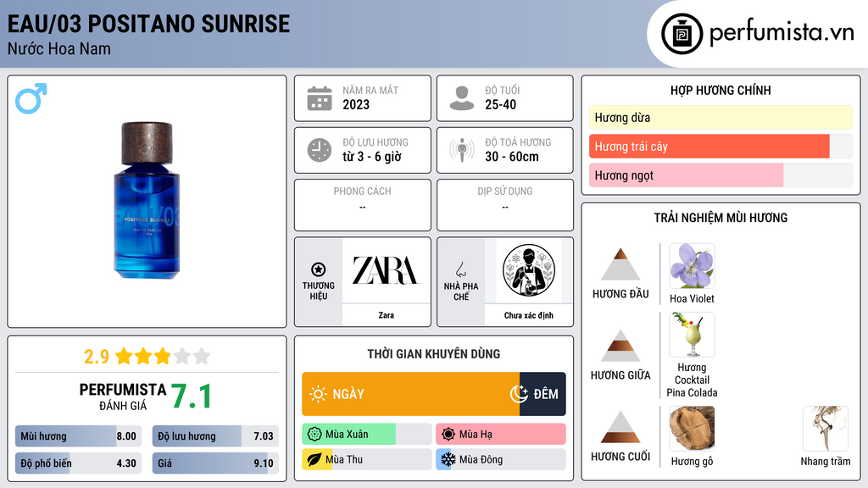Select the Hoa Violet note image
This screenshot has height=488, width=868.
coord(692,266)
